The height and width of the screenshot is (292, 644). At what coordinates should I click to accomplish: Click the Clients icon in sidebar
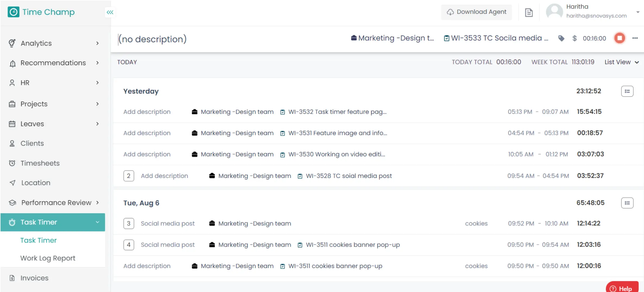coord(12,143)
